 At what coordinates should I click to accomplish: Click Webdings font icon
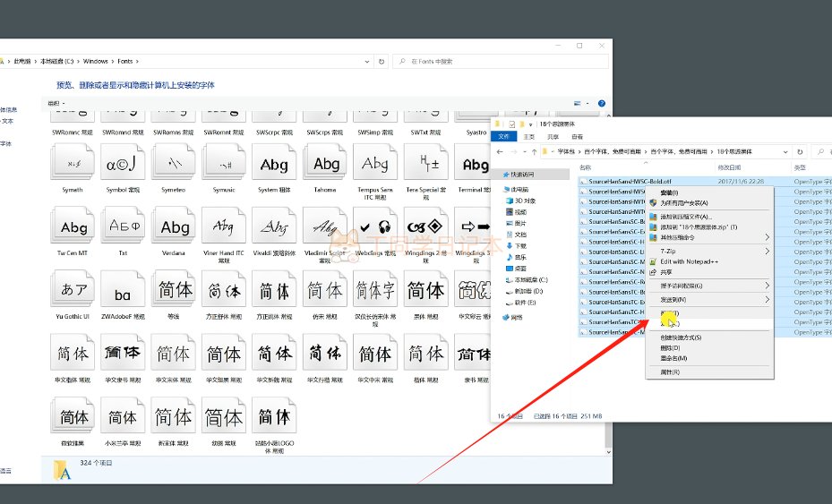point(375,228)
